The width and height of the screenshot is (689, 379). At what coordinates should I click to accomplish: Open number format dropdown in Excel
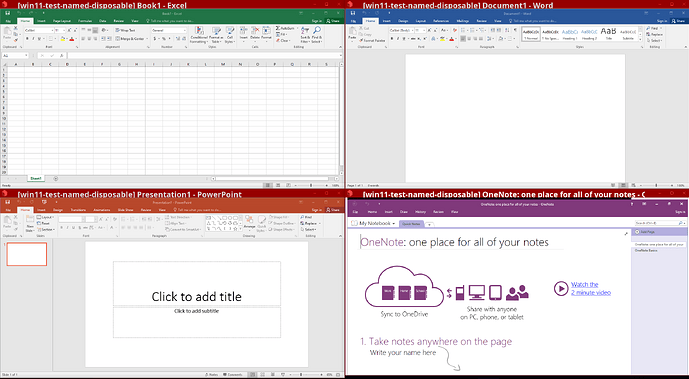[x=185, y=30]
